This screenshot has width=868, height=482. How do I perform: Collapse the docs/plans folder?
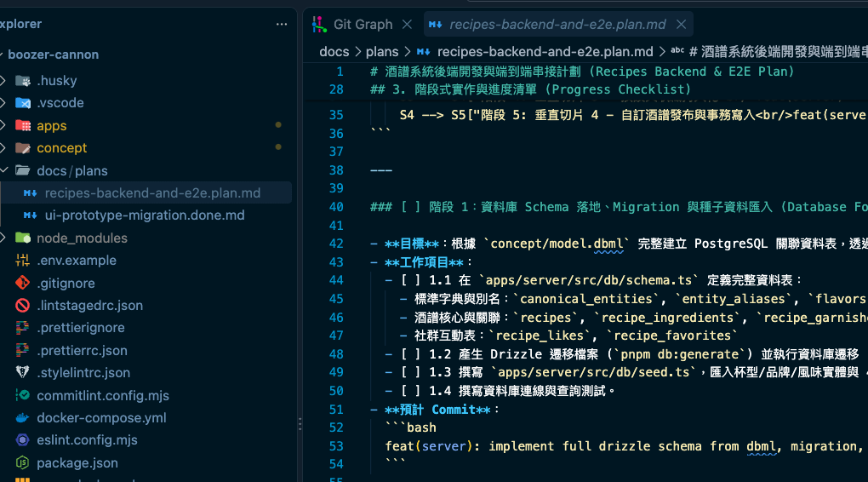pyautogui.click(x=3, y=170)
